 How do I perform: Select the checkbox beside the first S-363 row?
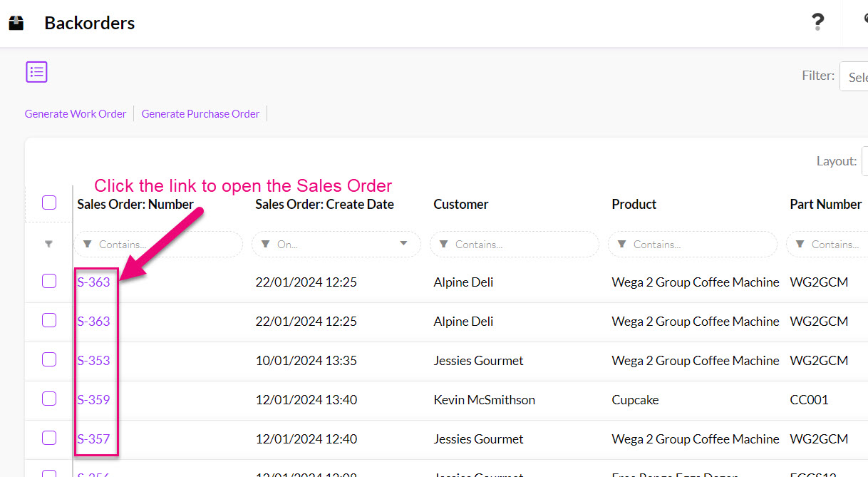(48, 280)
